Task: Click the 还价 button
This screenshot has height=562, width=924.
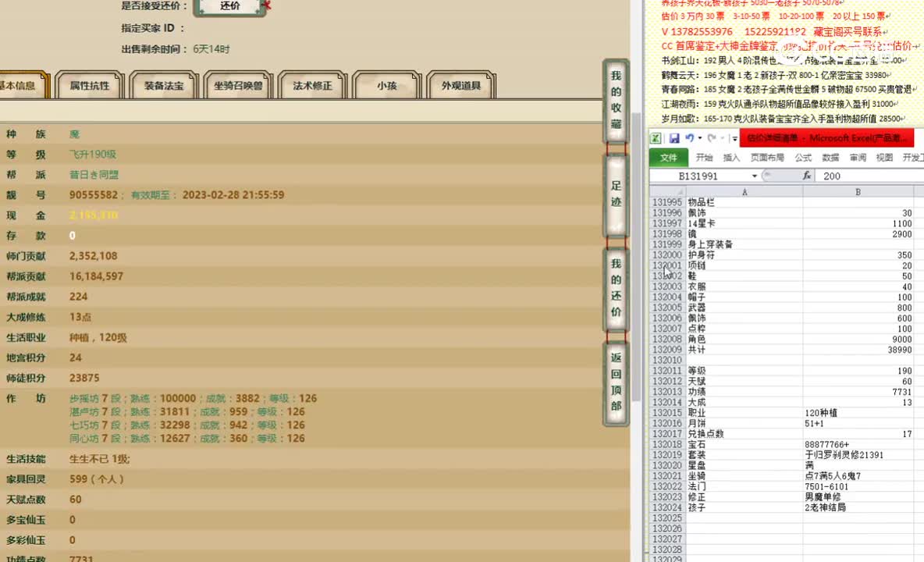Action: point(229,6)
